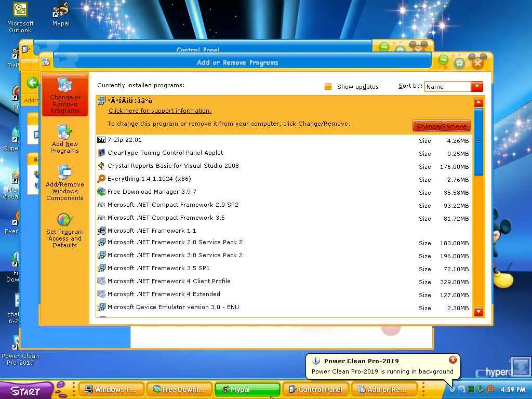Click the orange search tray icon
This screenshot has width=532, height=399.
pos(490,389)
